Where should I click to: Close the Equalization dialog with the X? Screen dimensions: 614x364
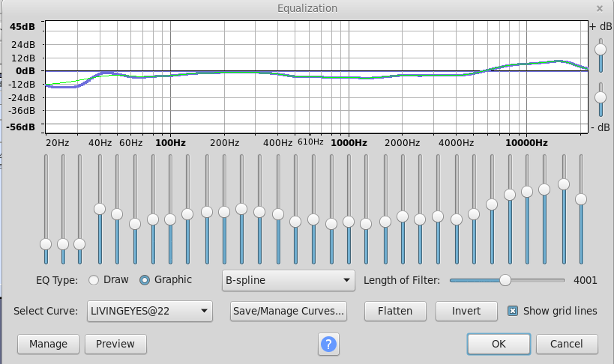click(x=600, y=8)
